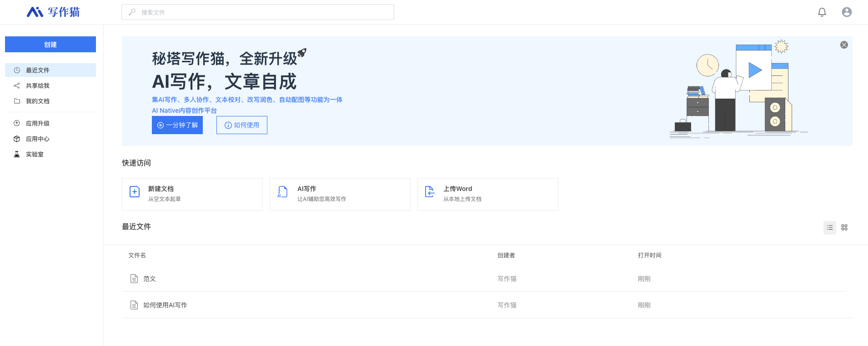Click the upload Word file icon
Image resolution: width=868 pixels, height=346 pixels.
[430, 192]
